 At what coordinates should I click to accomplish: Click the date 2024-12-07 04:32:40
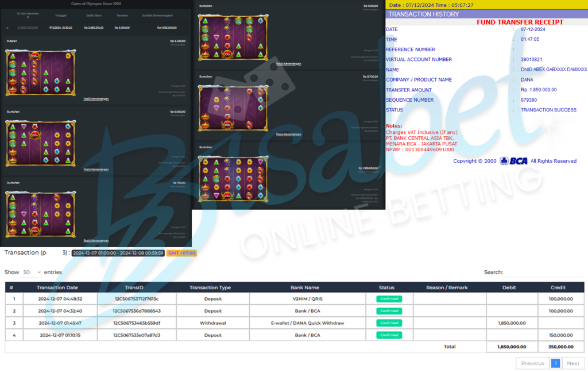(60, 311)
